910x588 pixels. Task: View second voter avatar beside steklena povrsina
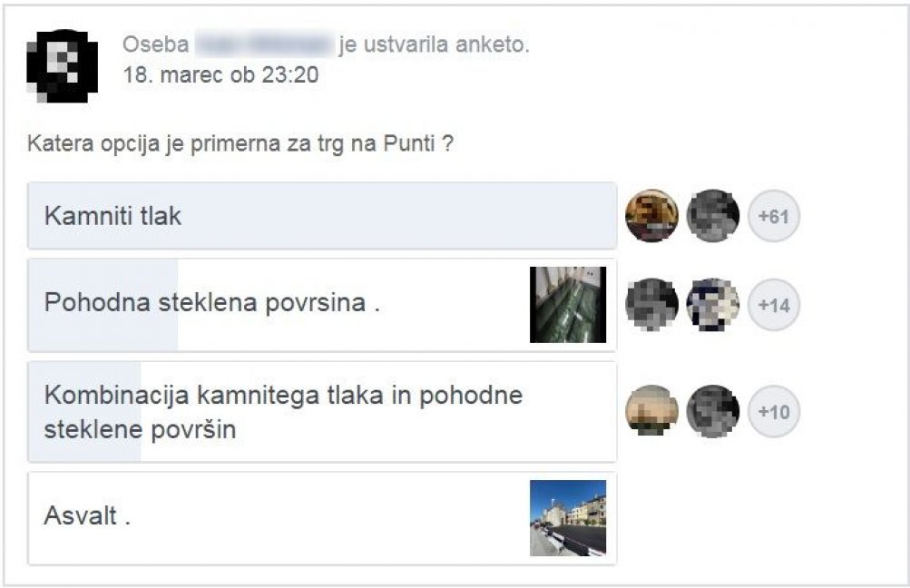[713, 305]
